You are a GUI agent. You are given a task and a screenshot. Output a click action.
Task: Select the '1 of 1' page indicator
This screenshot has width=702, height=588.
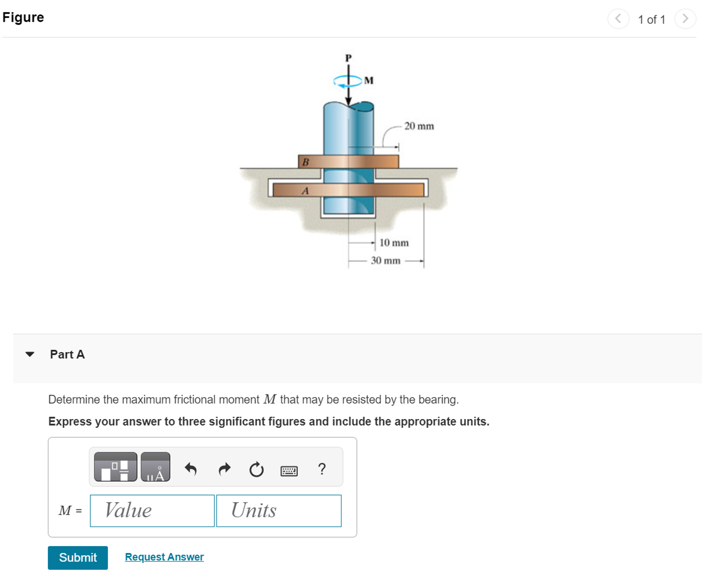tap(652, 19)
